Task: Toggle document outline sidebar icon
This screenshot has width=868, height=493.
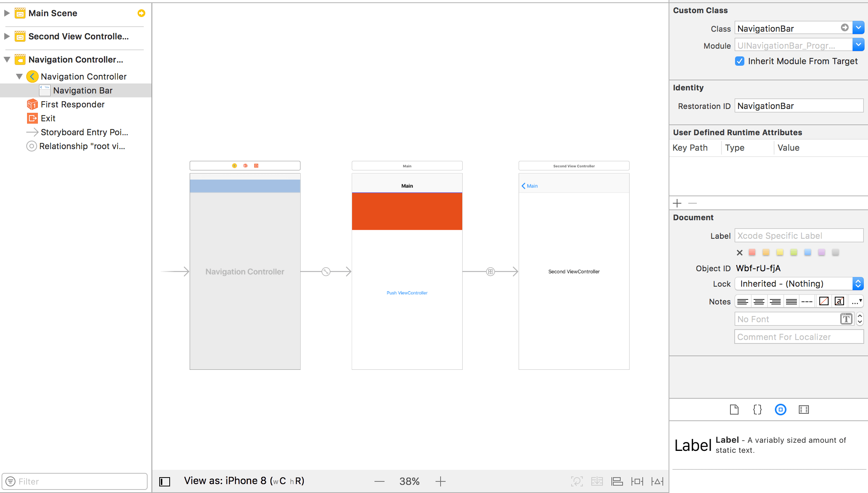Action: (x=165, y=481)
